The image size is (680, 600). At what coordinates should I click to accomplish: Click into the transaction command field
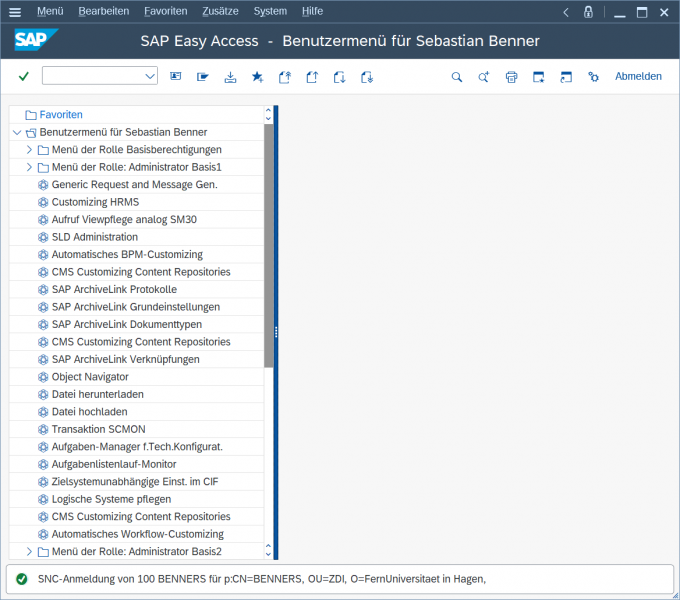(92, 76)
